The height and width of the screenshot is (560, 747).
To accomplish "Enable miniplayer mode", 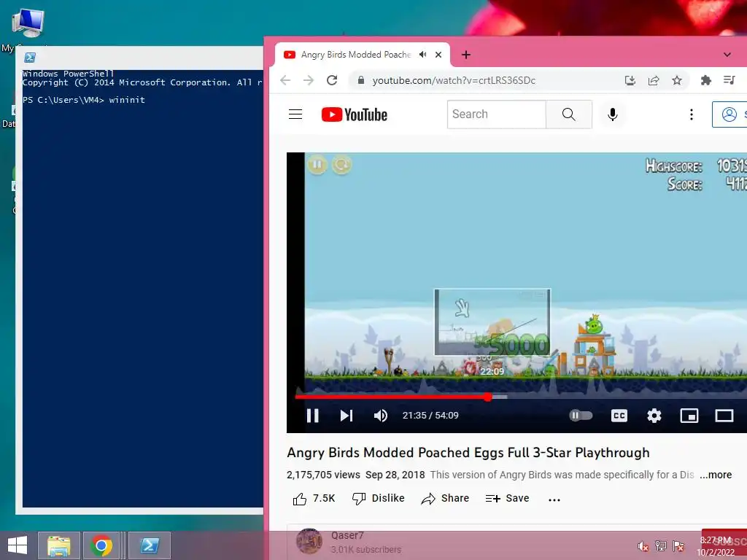I will [x=689, y=416].
